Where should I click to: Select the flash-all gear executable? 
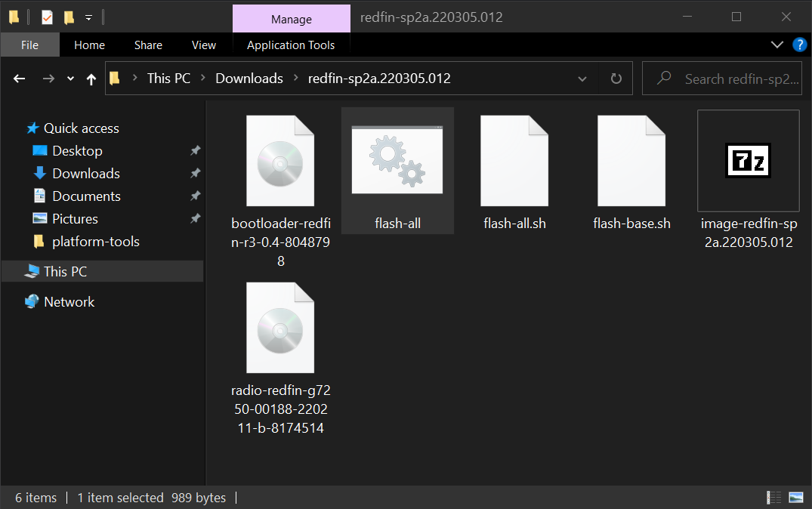tap(397, 160)
